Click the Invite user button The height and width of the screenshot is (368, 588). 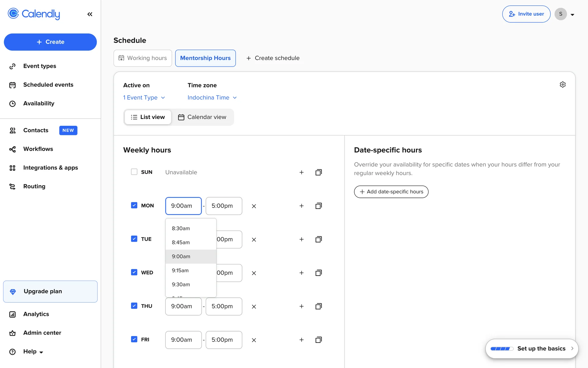tap(526, 14)
